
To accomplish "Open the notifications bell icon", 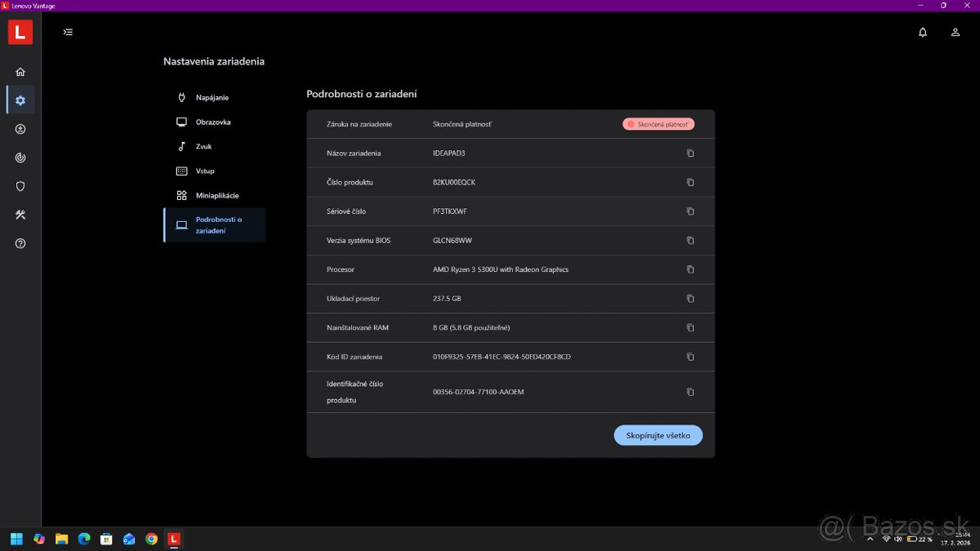I will click(923, 33).
